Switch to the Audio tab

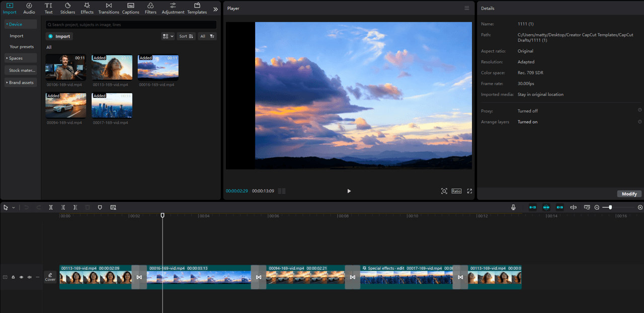pos(29,8)
